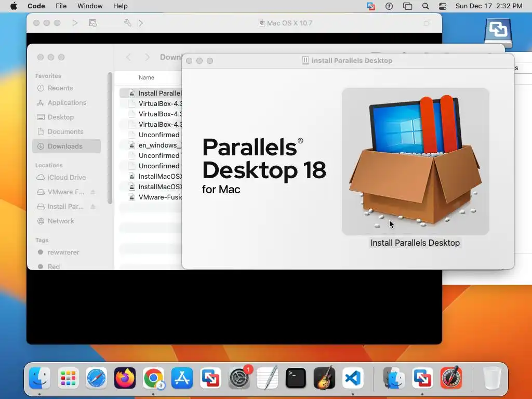The image size is (532, 399).
Task: Open Accessibility shortcuts in menu bar
Action: pos(389,6)
